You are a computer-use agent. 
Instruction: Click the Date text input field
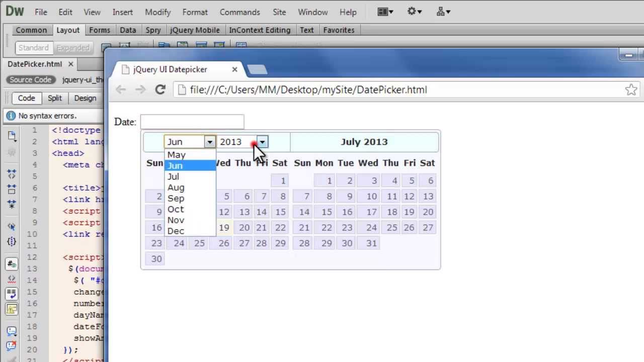pyautogui.click(x=192, y=122)
